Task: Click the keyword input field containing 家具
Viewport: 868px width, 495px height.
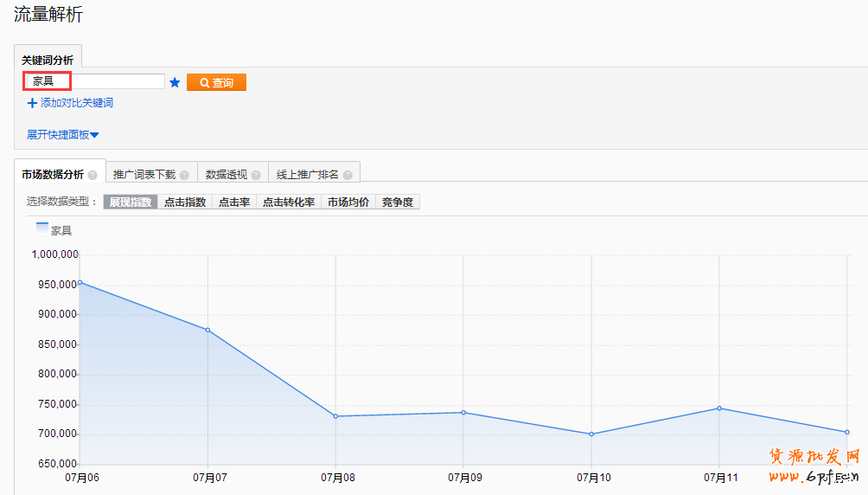Action: [93, 81]
